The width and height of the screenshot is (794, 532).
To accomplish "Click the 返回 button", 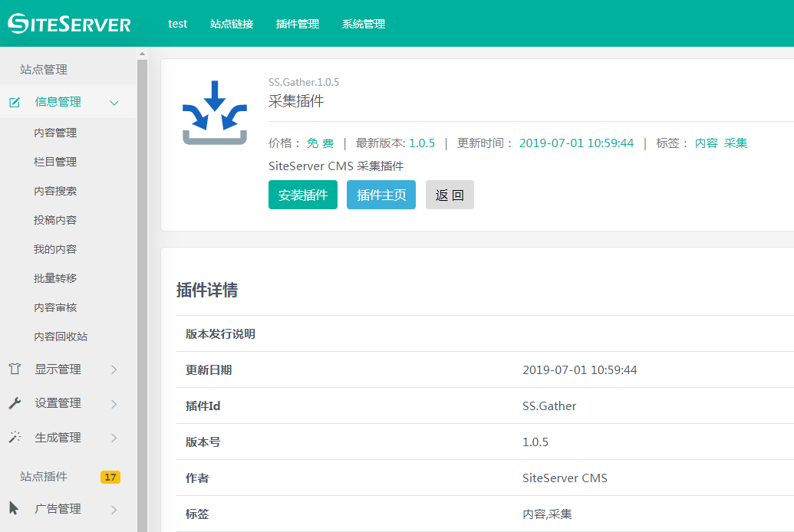I will (450, 195).
